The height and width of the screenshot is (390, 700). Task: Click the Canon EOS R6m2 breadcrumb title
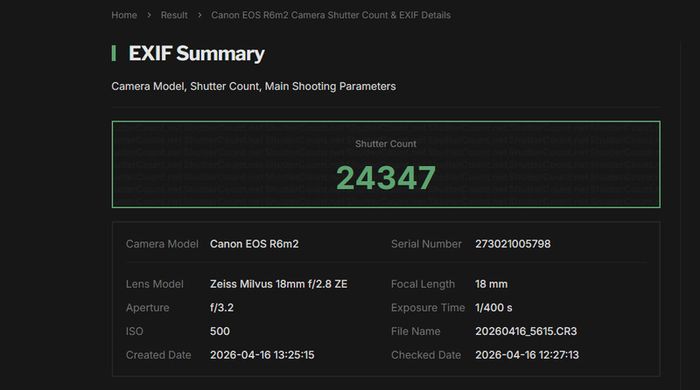tap(331, 15)
